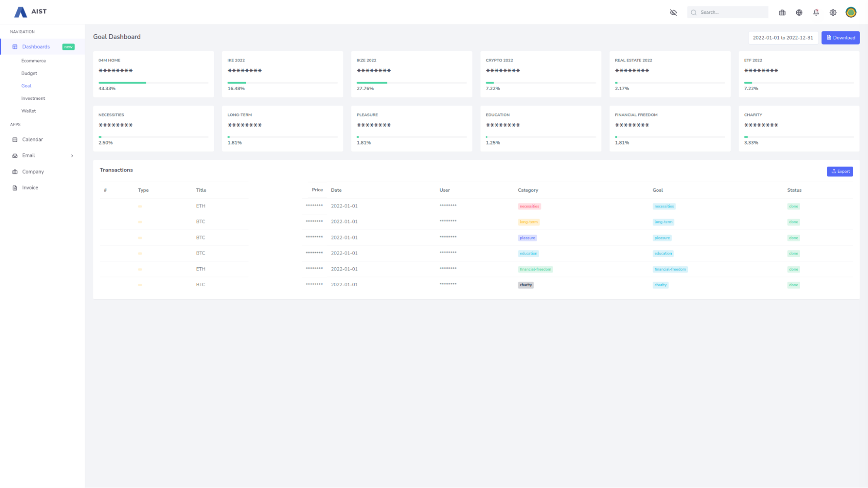The height and width of the screenshot is (488, 868).
Task: Click the type icon in first ETH row
Action: (x=140, y=206)
